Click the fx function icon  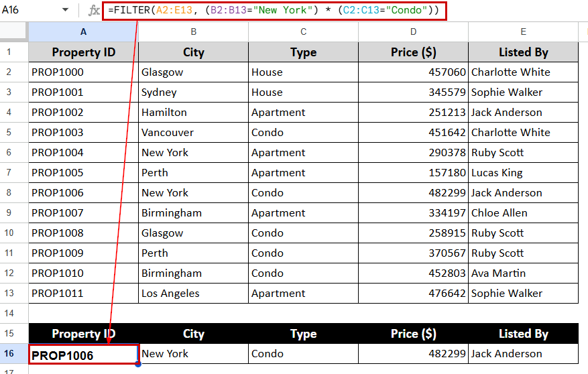[x=94, y=10]
